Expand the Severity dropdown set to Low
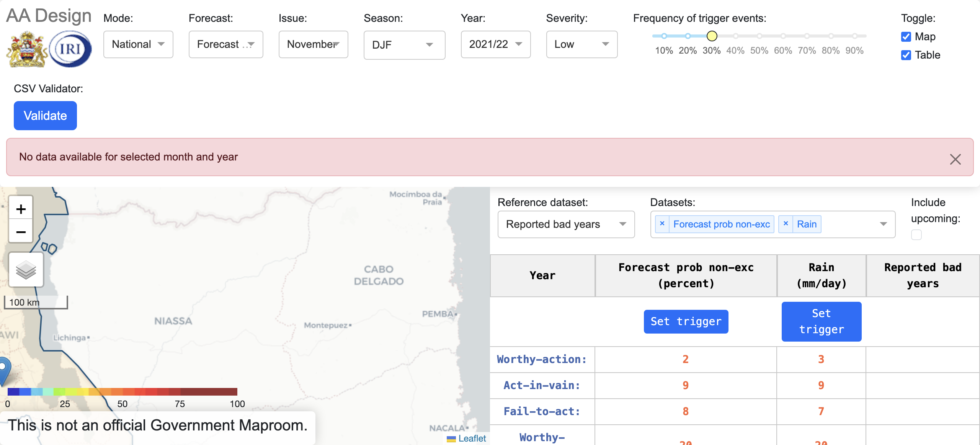Image resolution: width=980 pixels, height=445 pixels. coord(581,44)
